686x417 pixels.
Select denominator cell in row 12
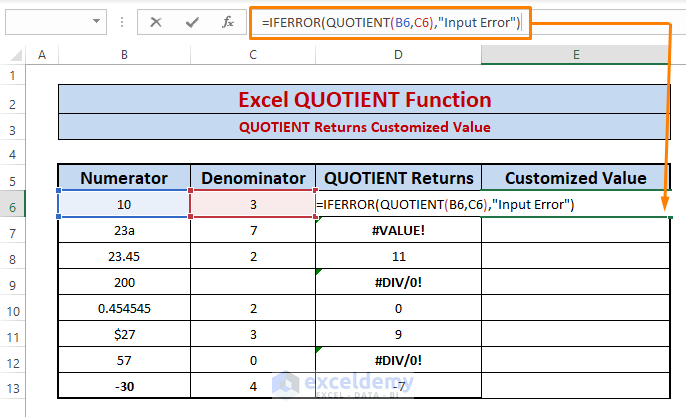[253, 360]
